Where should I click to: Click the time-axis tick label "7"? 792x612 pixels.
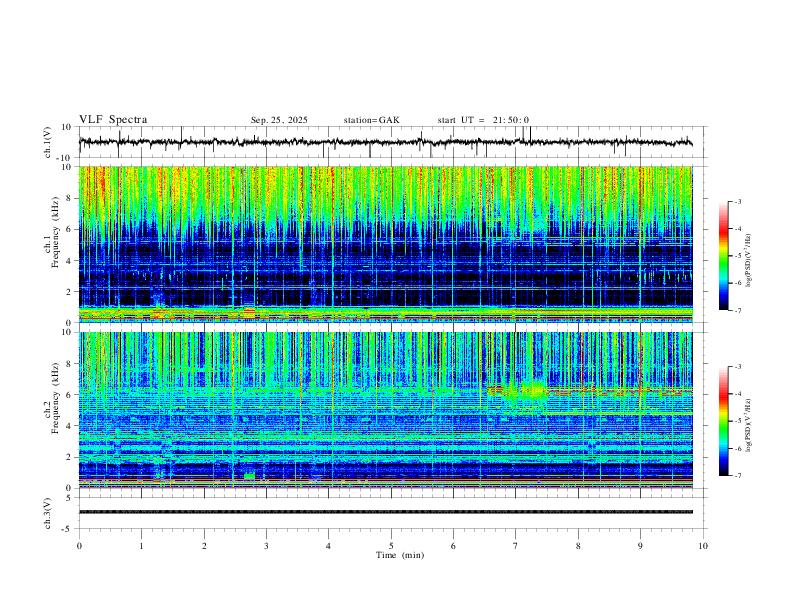click(515, 546)
